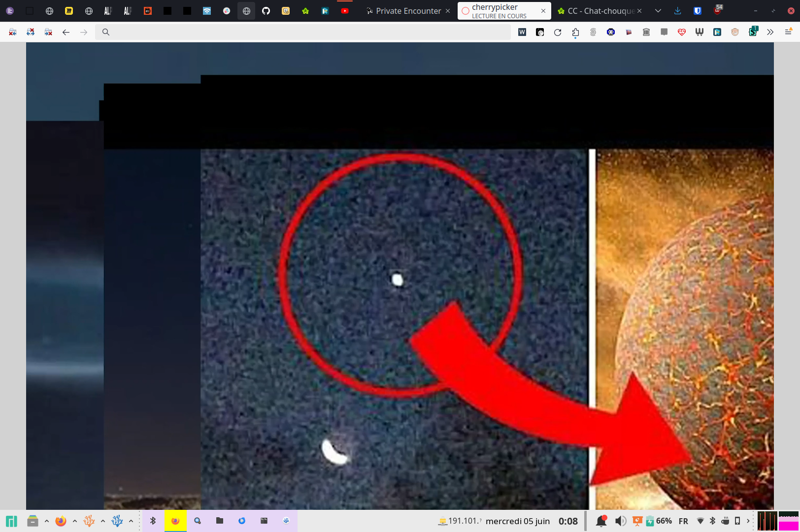This screenshot has height=532, width=800.
Task: Switch to the pinned YouTube tab
Action: click(x=345, y=11)
